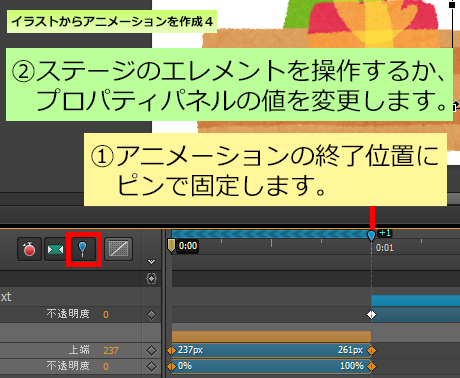Select the end keyframe at 100%
This screenshot has height=378, width=460.
[371, 366]
